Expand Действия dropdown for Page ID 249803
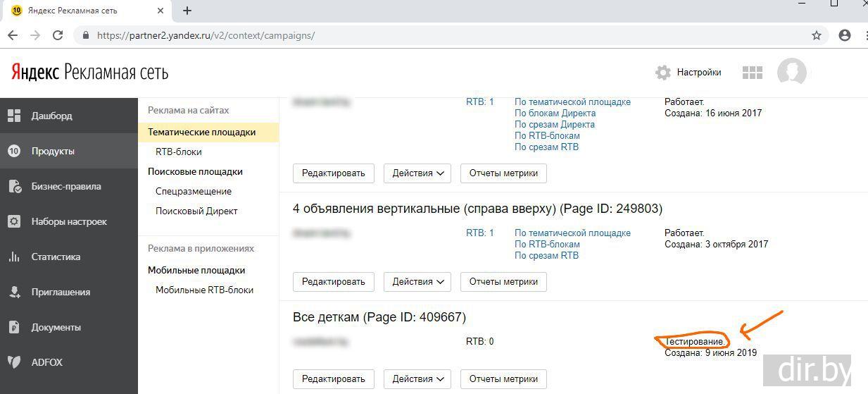 tap(418, 282)
